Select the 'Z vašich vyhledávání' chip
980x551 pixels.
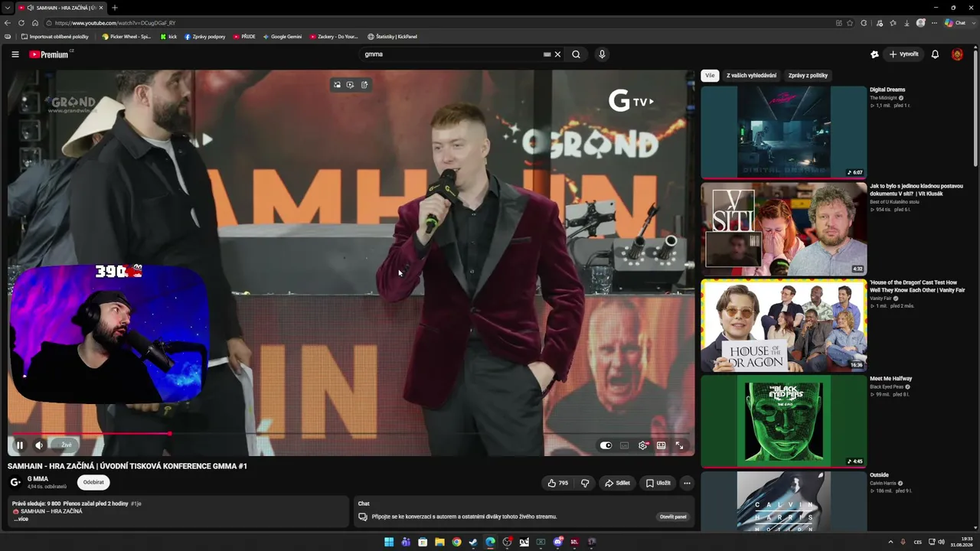(751, 76)
